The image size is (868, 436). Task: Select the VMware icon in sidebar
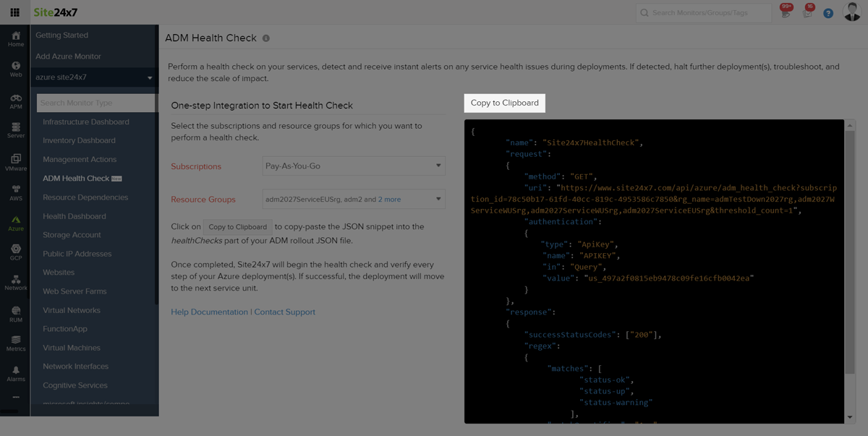[16, 162]
